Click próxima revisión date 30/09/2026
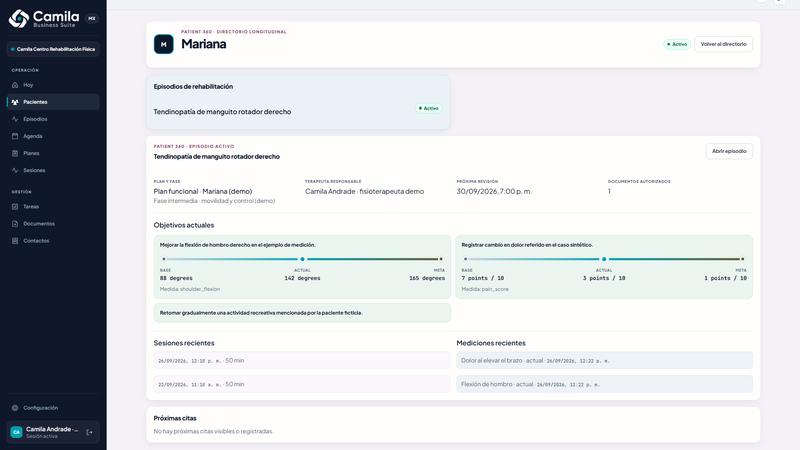 [x=494, y=191]
